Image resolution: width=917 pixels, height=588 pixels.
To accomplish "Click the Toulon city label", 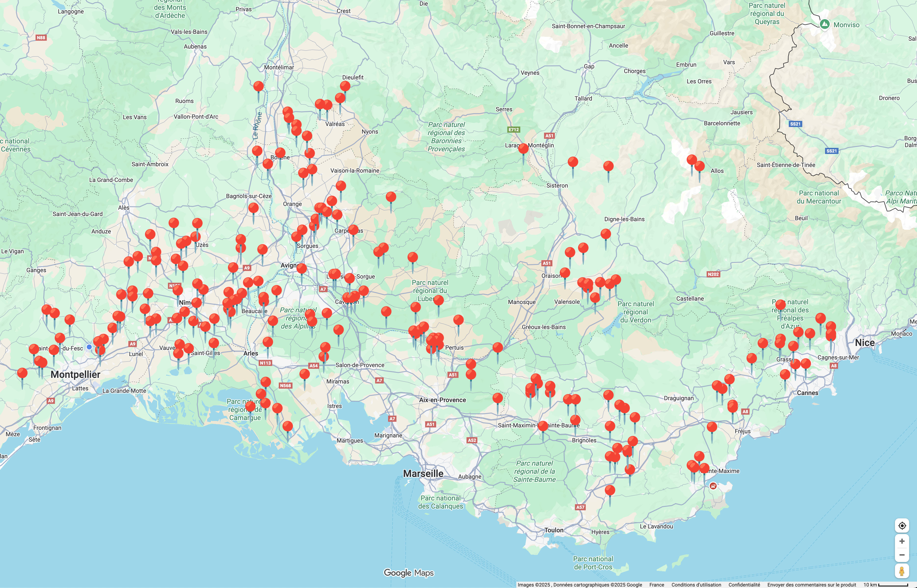I will (x=554, y=530).
